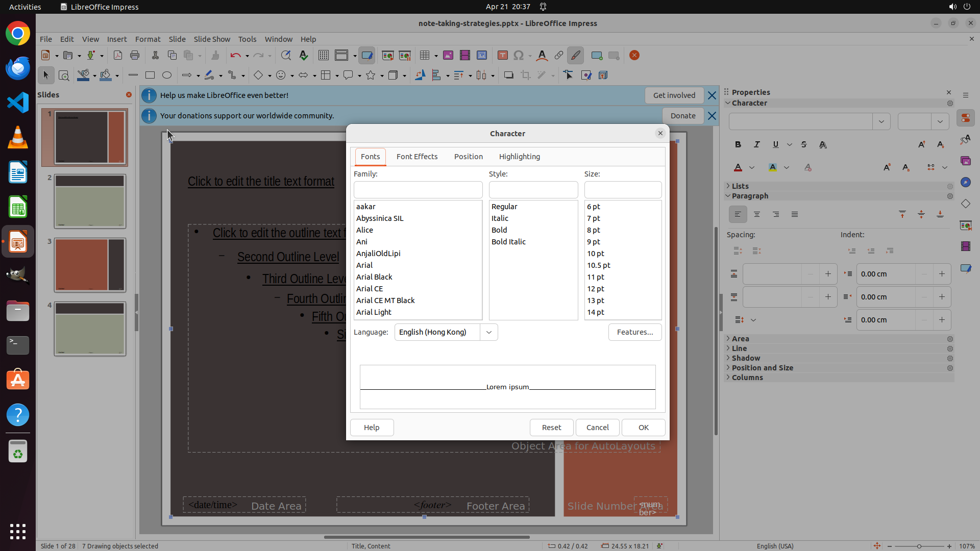The image size is (980, 551).
Task: Toggle Italic in the Properties sidebar
Action: (757, 145)
